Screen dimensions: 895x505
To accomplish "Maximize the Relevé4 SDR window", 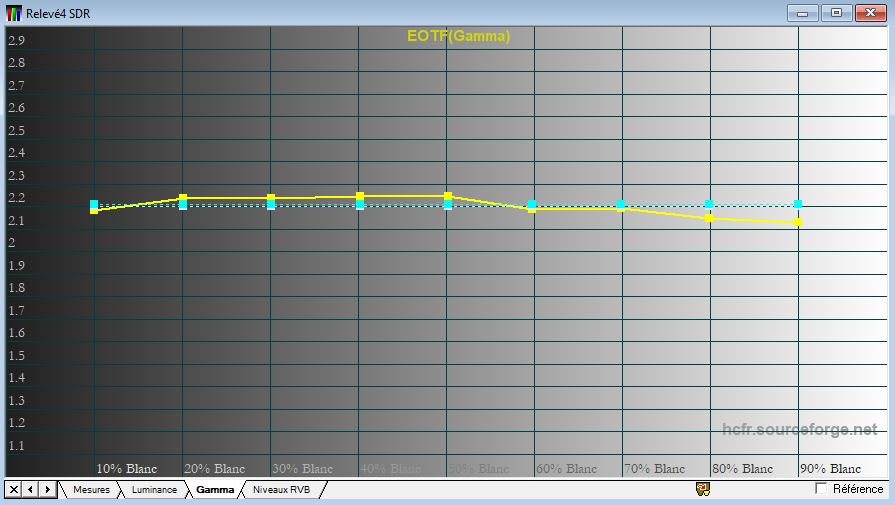I will pos(837,13).
